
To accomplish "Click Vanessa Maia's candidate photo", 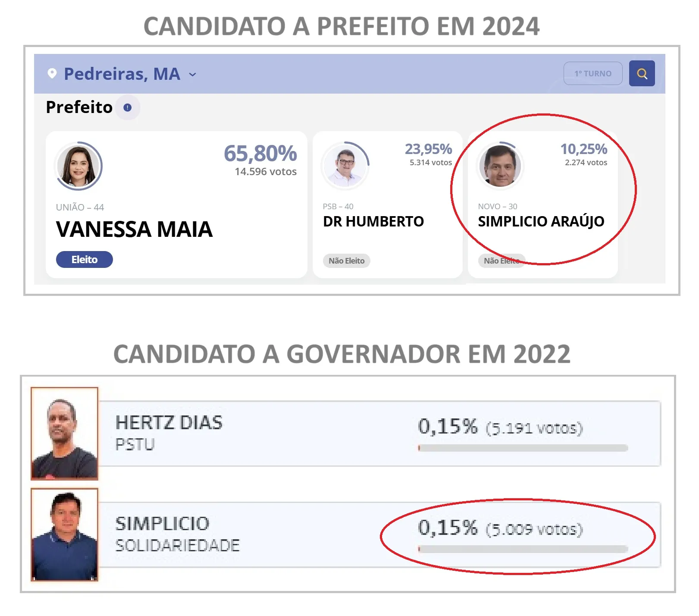I will [x=78, y=166].
